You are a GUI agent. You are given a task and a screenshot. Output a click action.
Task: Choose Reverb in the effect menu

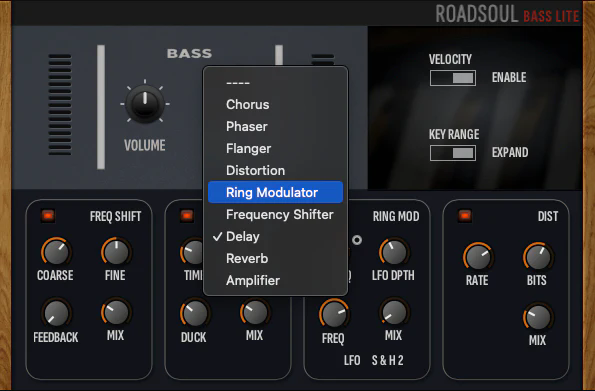click(275, 259)
